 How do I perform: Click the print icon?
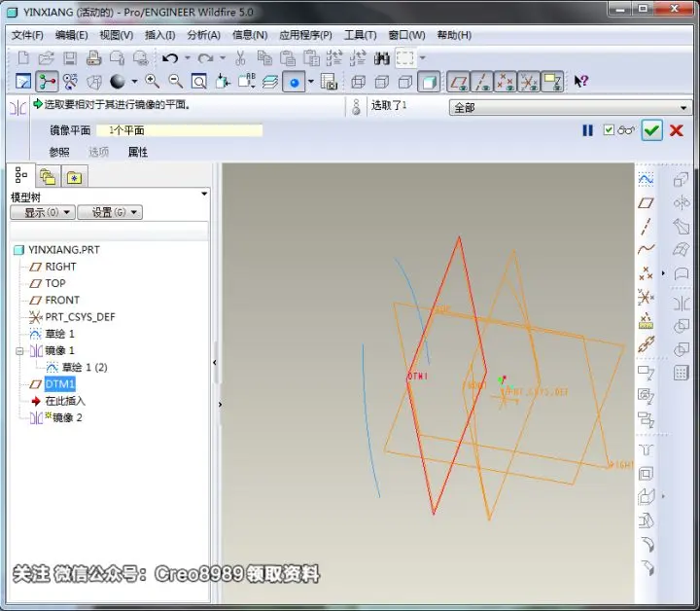click(93, 58)
